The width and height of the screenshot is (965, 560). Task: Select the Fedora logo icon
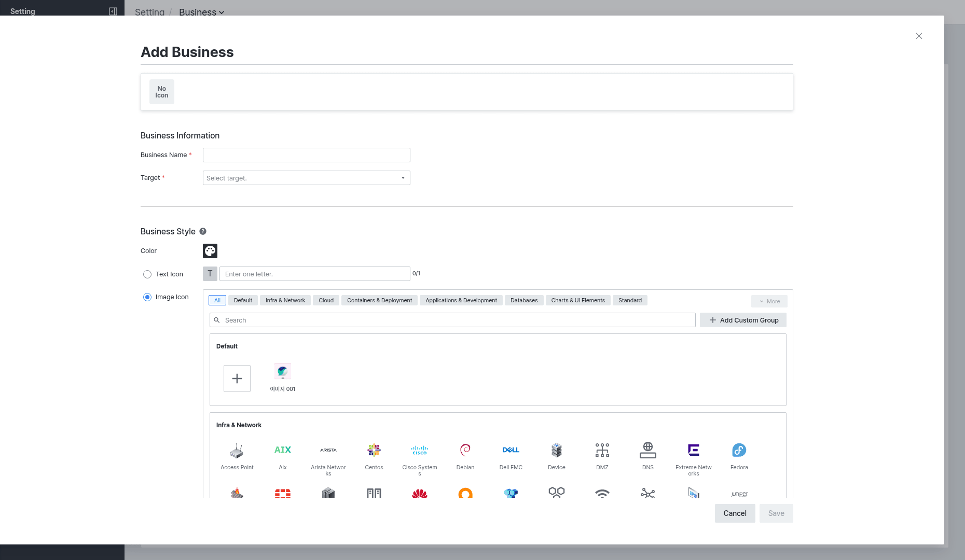click(x=739, y=450)
